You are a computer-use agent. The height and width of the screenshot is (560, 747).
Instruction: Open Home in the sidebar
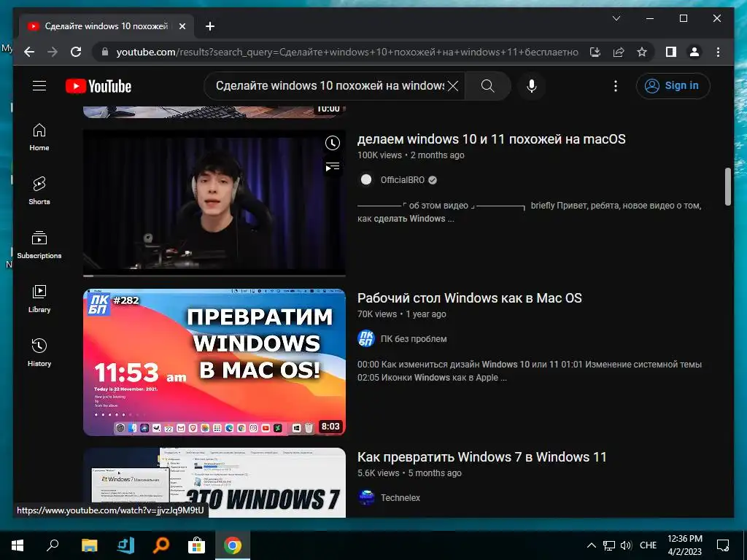click(x=39, y=137)
